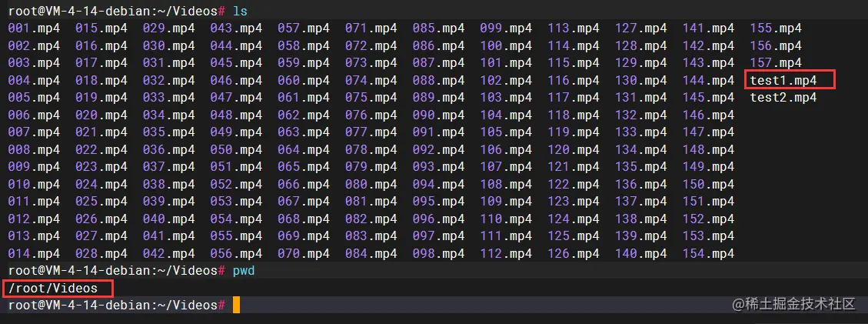Screen dimensions: 868x324
Task: Click the file name 150.mp4
Action: pyautogui.click(x=709, y=185)
